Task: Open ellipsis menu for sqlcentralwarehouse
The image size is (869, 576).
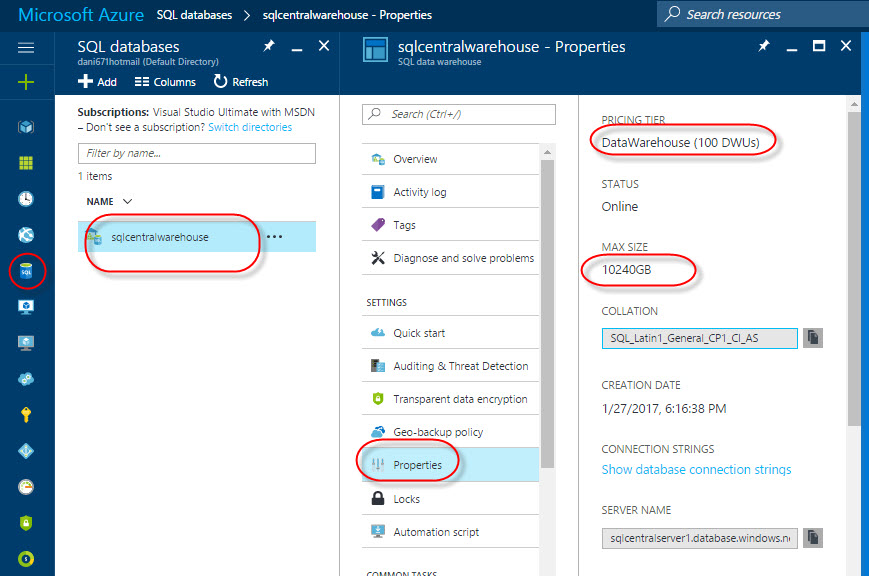Action: click(275, 237)
